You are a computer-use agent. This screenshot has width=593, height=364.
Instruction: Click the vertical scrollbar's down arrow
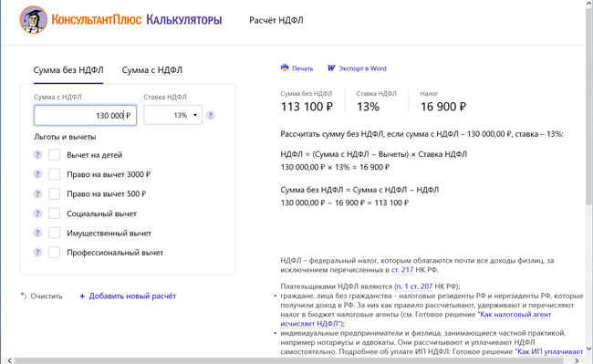click(x=588, y=348)
